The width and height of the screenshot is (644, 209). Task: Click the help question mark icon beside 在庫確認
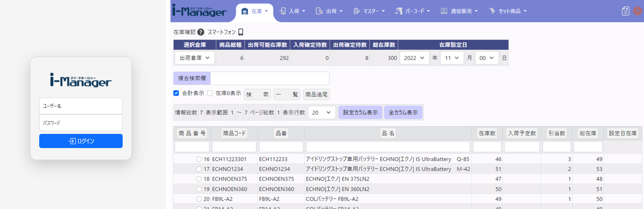coord(200,32)
